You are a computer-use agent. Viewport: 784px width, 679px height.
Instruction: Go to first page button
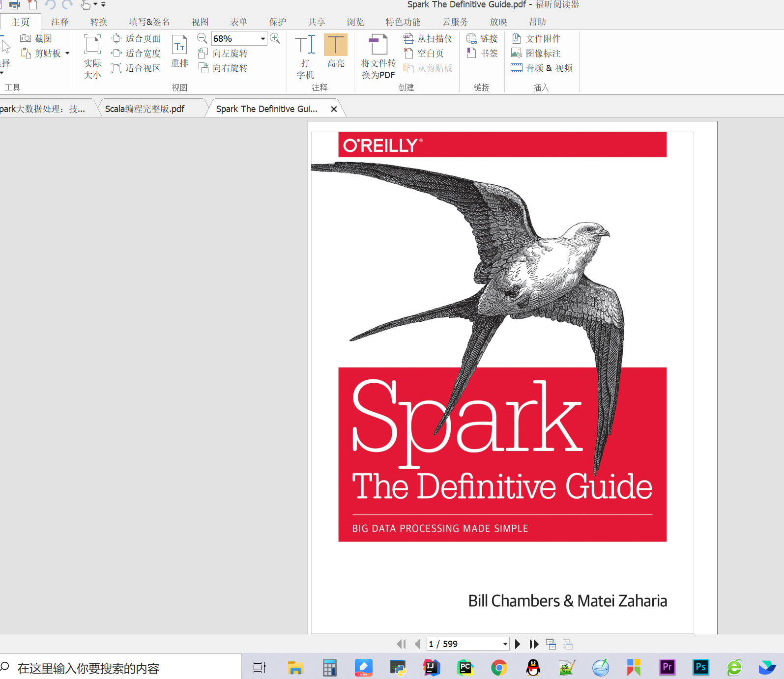click(x=401, y=644)
